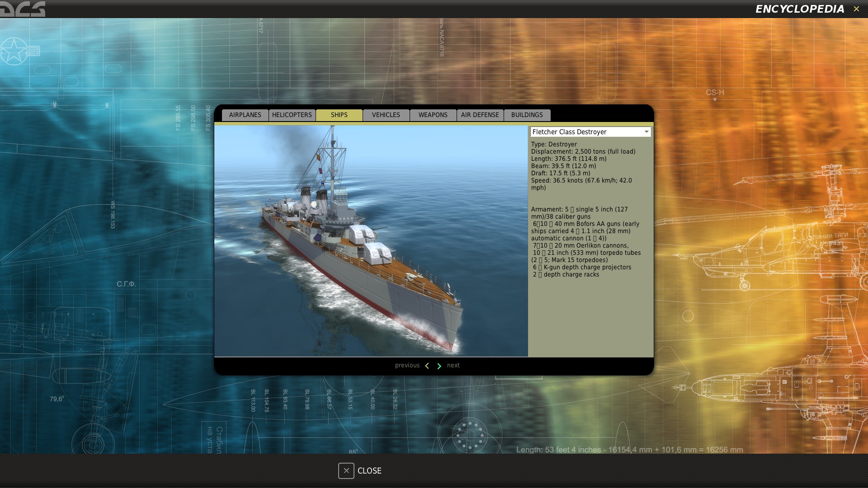Click the Armament description text
Viewport: 868px width, 488px height.
(x=586, y=242)
